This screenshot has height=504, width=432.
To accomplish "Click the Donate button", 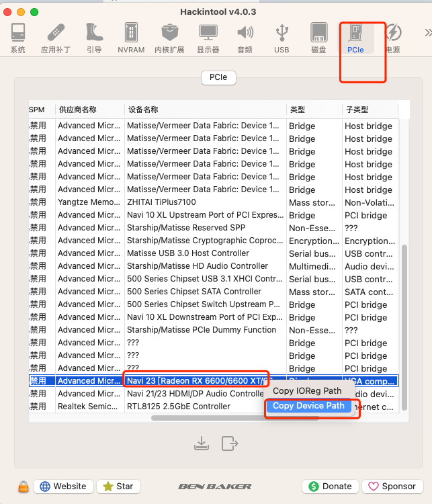I will click(330, 487).
